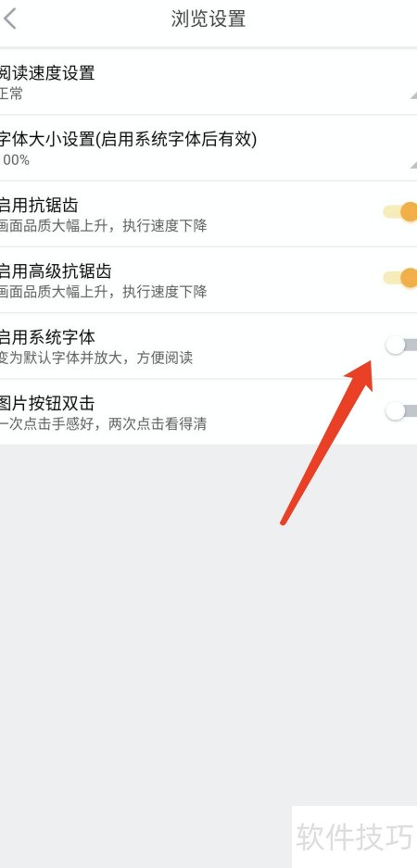
Task: Click the 软件技巧 watermark
Action: tap(354, 837)
